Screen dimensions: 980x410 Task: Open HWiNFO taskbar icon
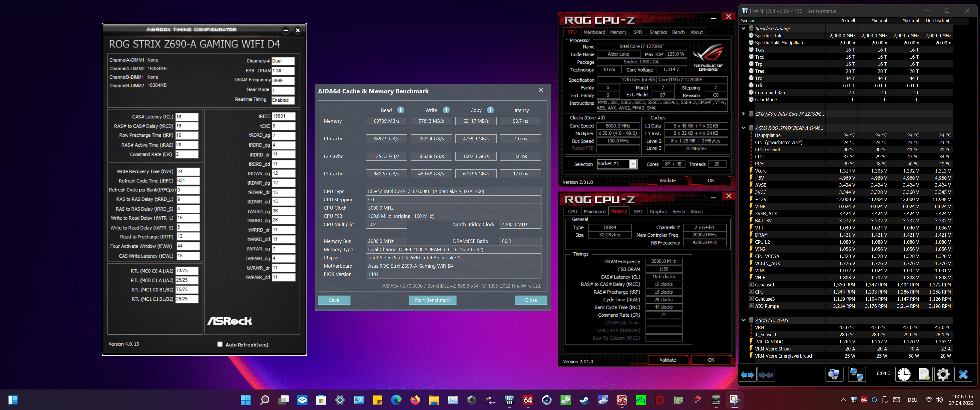509,400
